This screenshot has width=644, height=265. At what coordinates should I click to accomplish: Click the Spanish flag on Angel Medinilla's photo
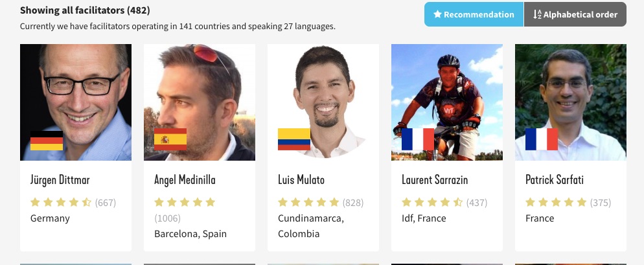pos(170,139)
